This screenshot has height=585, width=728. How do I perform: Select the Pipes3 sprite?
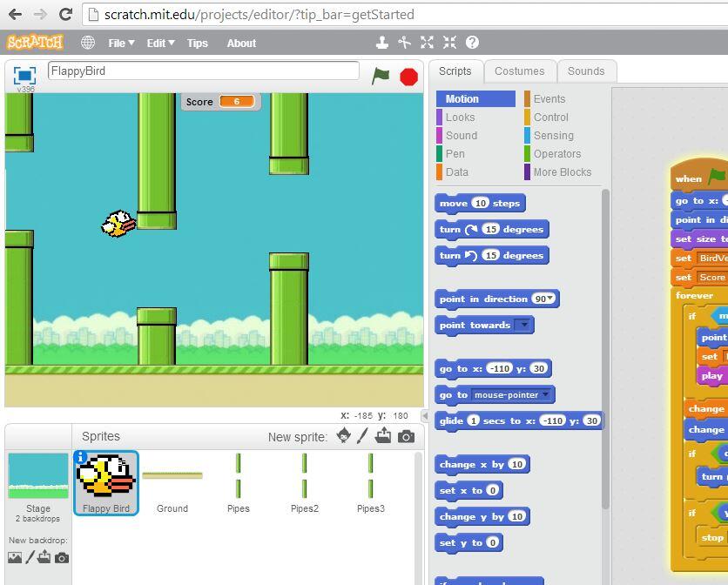370,483
